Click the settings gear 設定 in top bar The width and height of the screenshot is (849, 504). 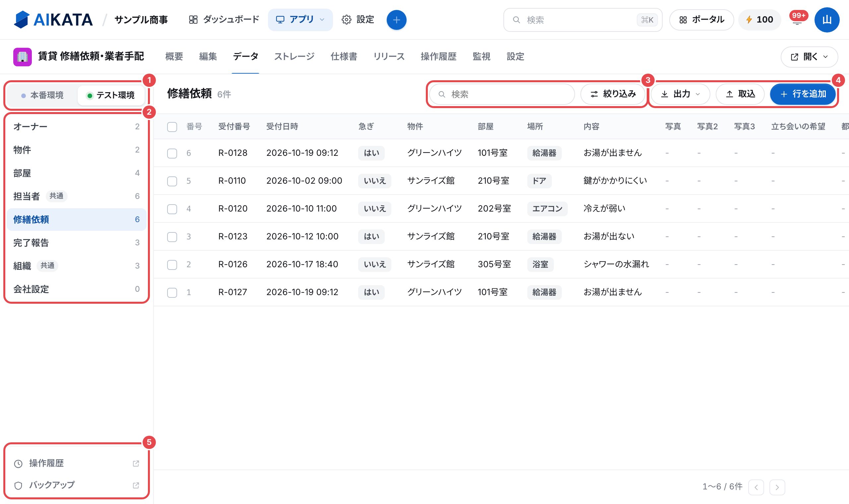coord(358,20)
